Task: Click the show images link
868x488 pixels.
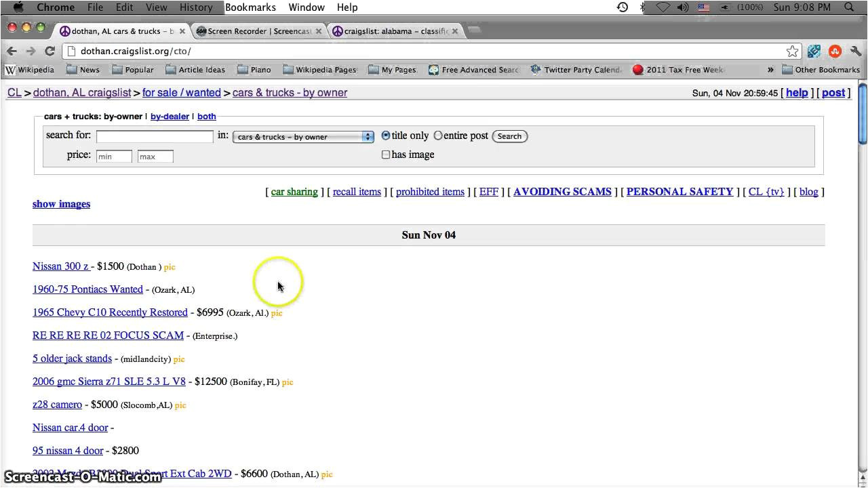Action: click(x=61, y=204)
